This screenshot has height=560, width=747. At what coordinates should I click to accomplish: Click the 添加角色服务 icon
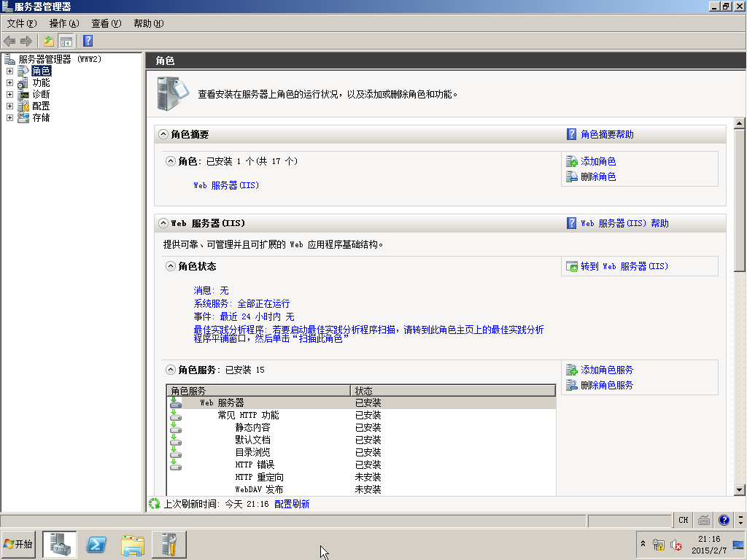(x=572, y=370)
